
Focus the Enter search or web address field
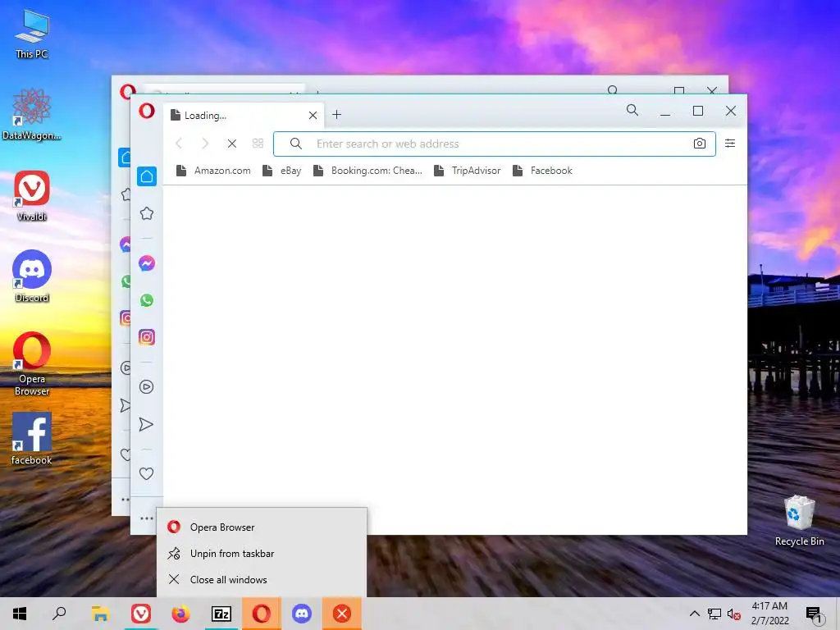tap(495, 144)
